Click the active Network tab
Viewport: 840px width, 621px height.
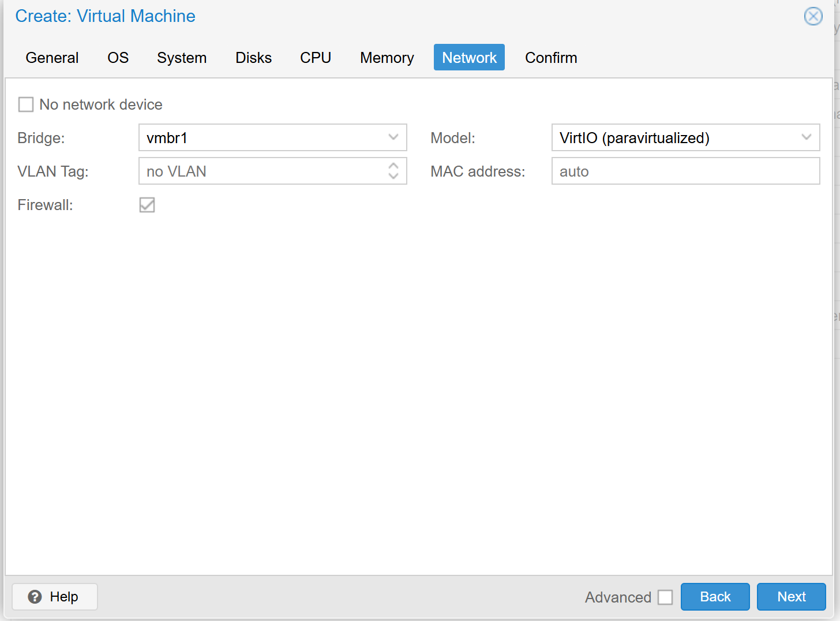click(x=469, y=58)
